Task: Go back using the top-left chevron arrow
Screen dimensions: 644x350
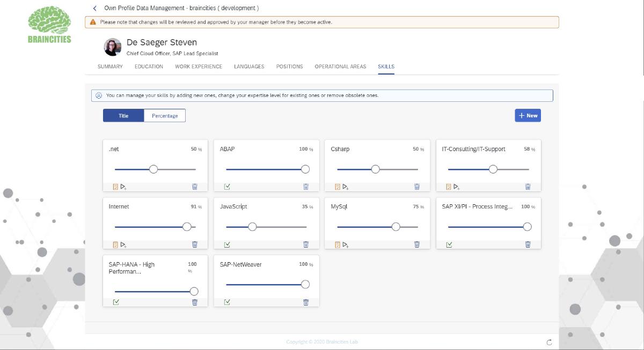Action: 95,8
